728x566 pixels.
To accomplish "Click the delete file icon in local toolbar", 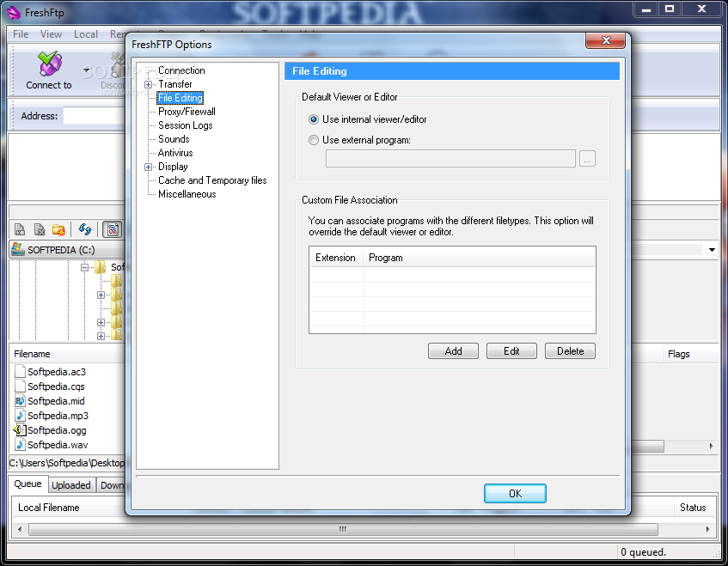I will [x=40, y=229].
